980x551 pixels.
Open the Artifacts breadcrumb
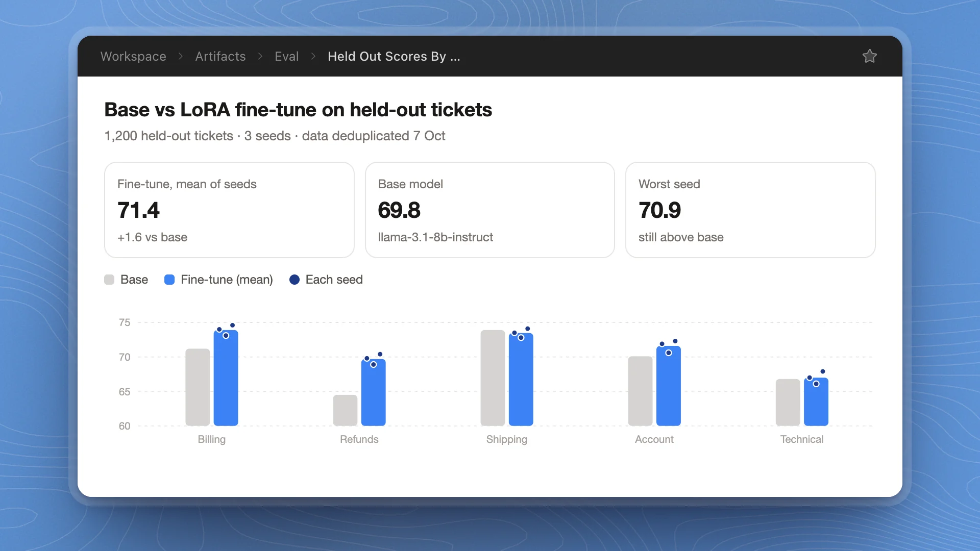pyautogui.click(x=220, y=56)
